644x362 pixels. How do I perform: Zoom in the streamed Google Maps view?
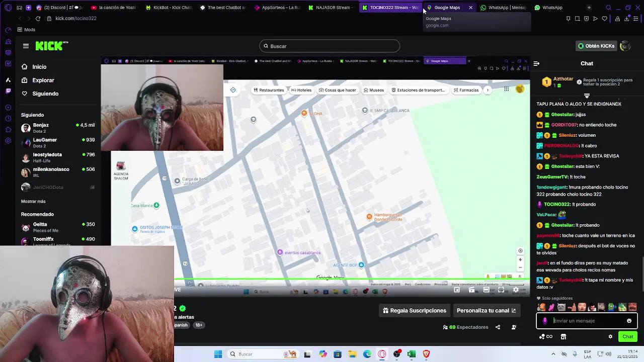(x=520, y=260)
